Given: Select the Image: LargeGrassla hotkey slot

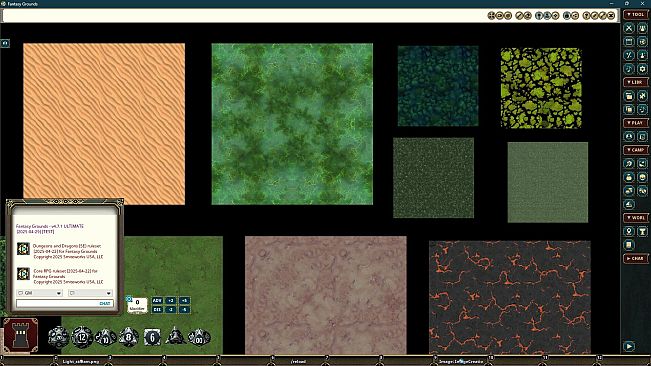Looking at the screenshot, I should [461, 361].
